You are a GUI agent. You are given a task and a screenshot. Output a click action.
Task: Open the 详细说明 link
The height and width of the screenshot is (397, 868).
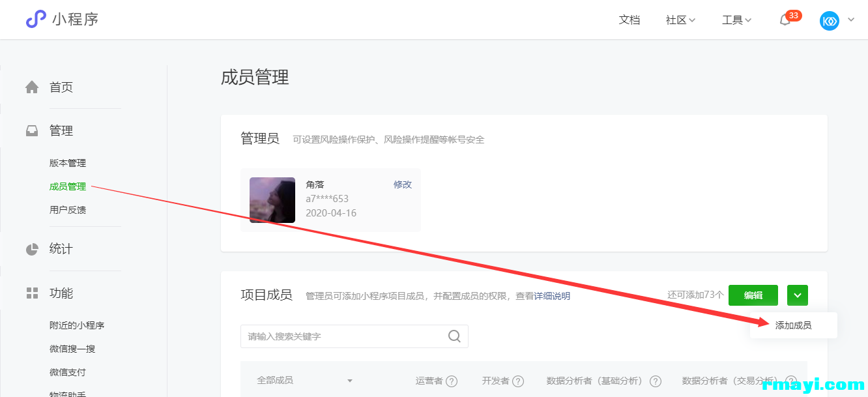552,296
